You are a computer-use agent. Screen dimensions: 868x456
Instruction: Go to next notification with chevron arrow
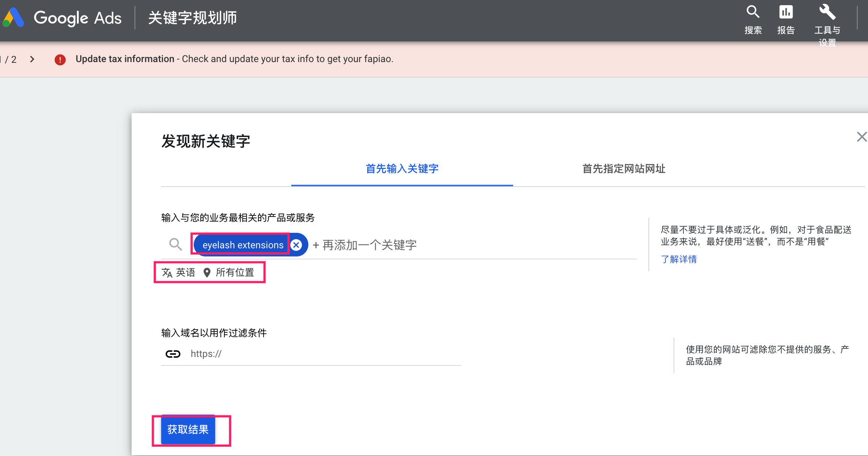click(32, 59)
